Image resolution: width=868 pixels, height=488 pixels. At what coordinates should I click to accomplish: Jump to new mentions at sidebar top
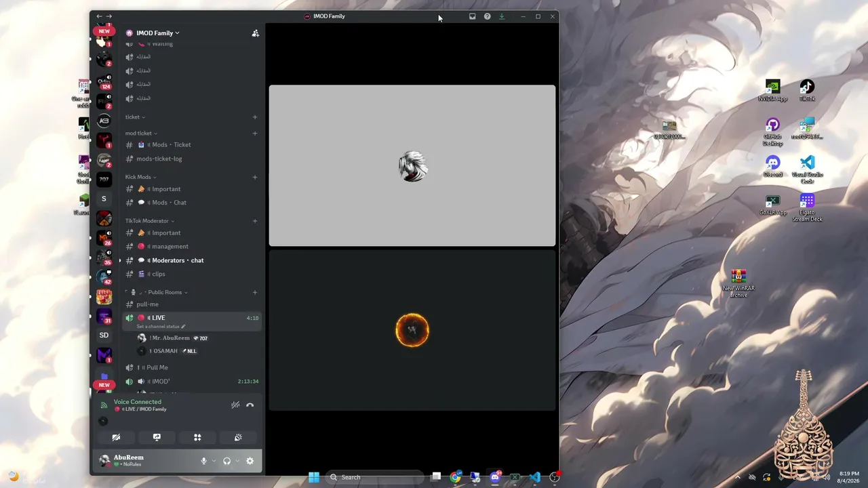(x=104, y=31)
